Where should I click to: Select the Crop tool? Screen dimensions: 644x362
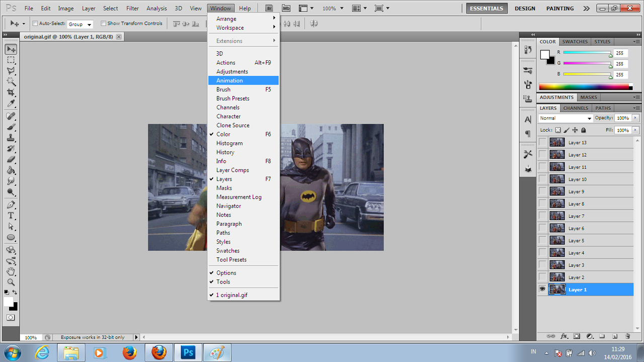11,93
